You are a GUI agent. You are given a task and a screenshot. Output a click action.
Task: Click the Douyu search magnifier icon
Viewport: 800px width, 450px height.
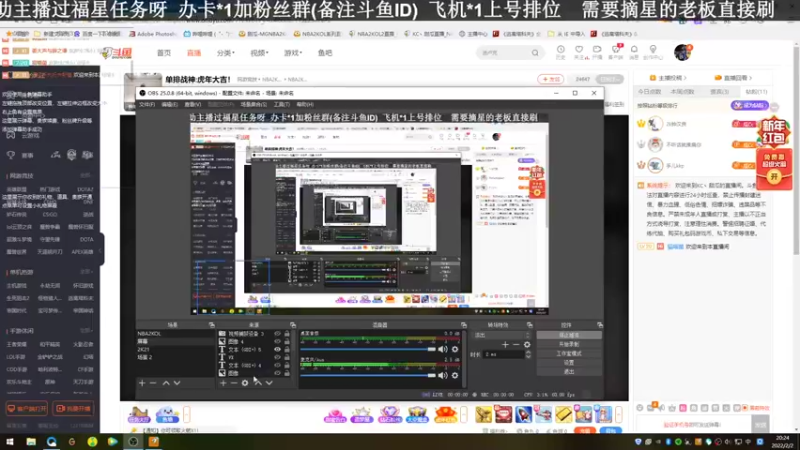535,53
